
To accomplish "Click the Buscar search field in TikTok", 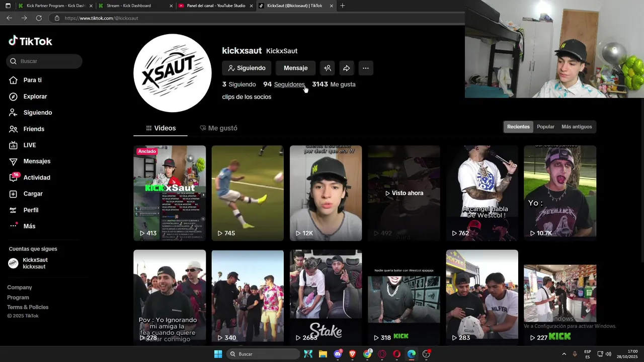I will pyautogui.click(x=44, y=61).
